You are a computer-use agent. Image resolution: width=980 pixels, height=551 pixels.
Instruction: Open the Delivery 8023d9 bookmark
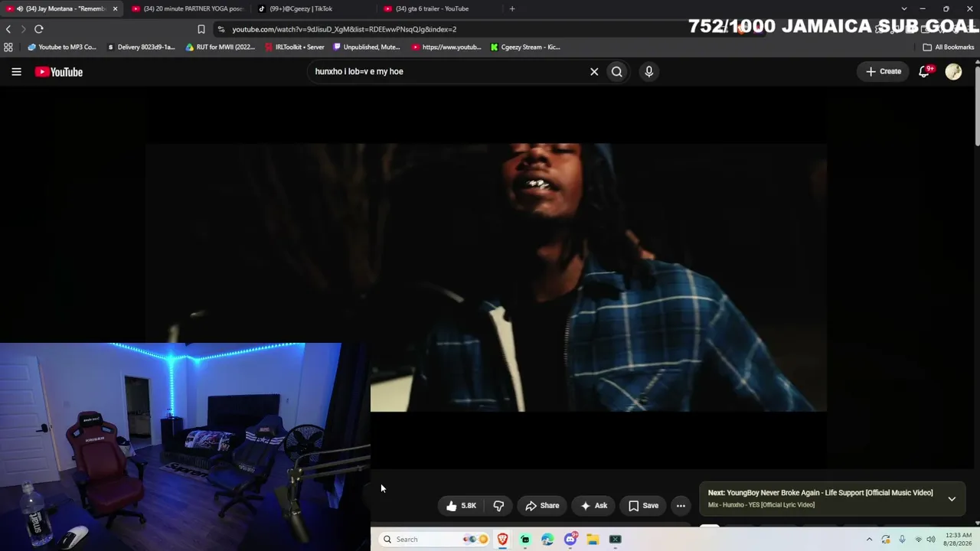142,47
